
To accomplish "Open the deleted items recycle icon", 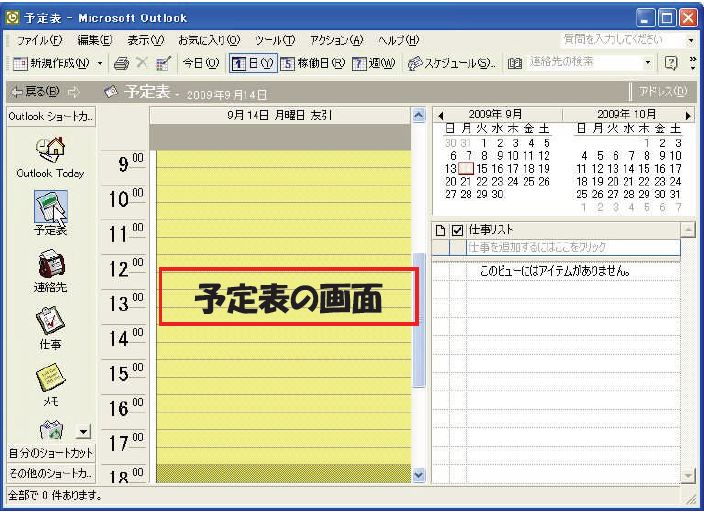I will tap(52, 430).
